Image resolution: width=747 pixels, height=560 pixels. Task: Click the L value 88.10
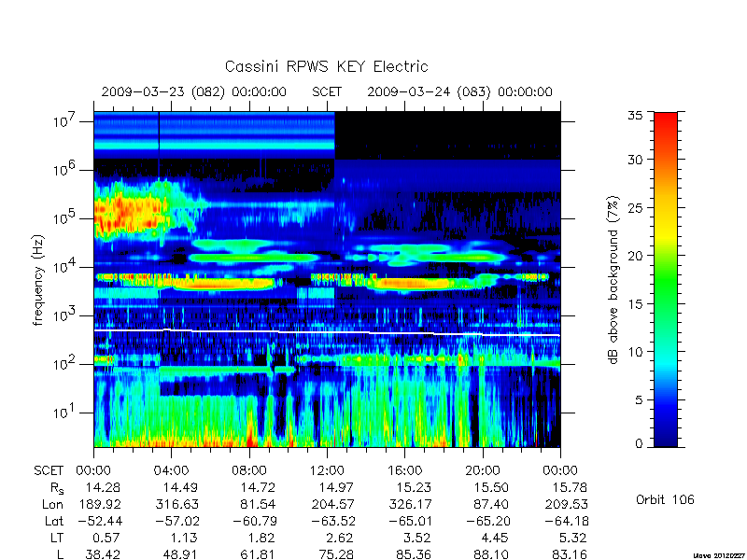[491, 554]
